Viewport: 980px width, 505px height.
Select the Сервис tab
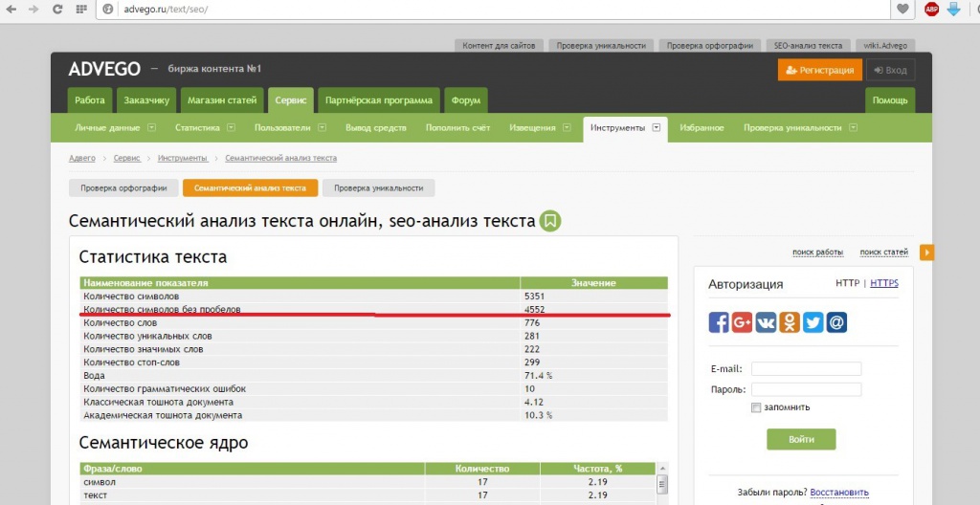[x=291, y=100]
